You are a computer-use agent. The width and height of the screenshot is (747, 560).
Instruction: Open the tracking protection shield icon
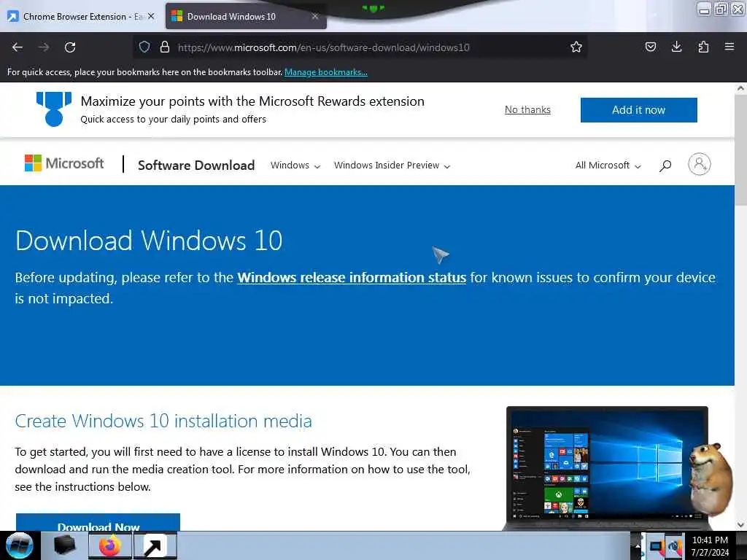(144, 47)
